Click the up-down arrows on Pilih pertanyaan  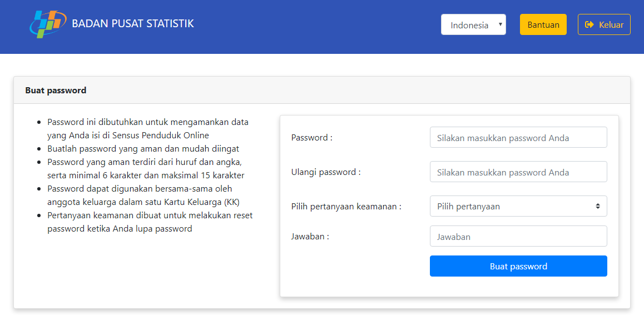point(597,206)
